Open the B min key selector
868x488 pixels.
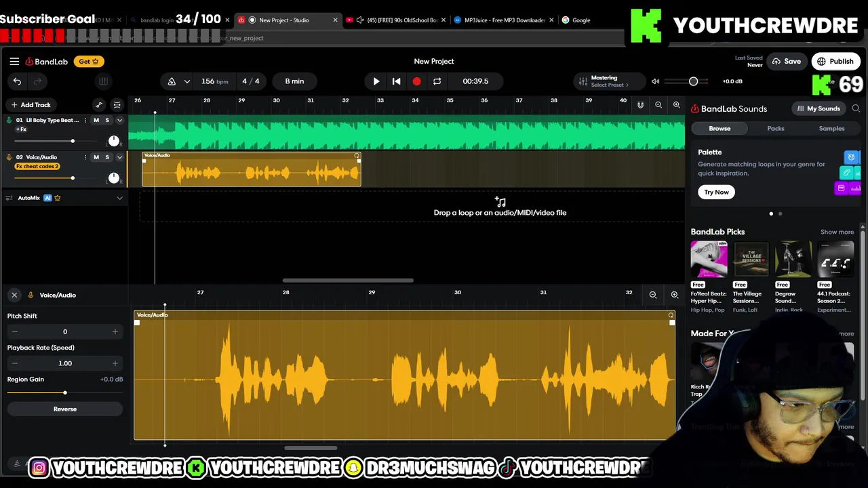(x=294, y=81)
